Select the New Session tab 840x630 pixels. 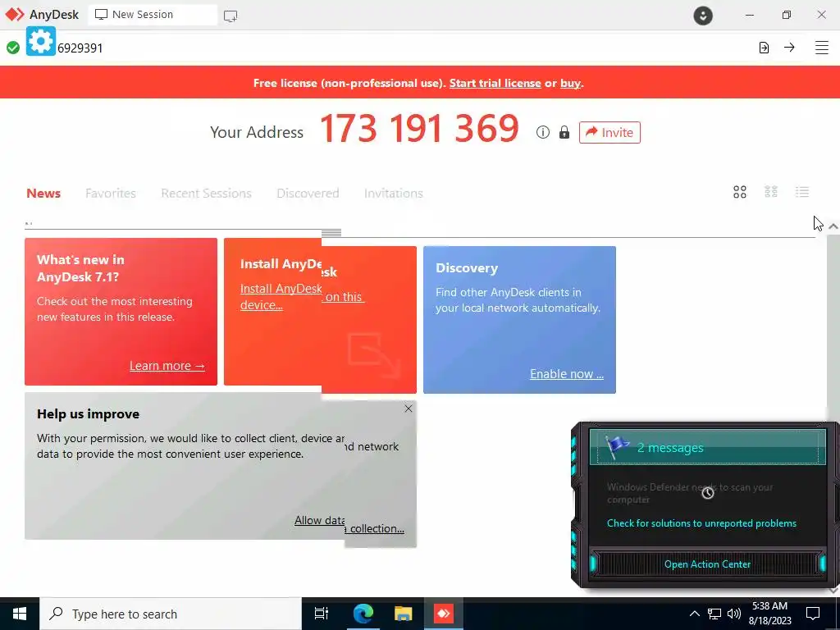153,15
